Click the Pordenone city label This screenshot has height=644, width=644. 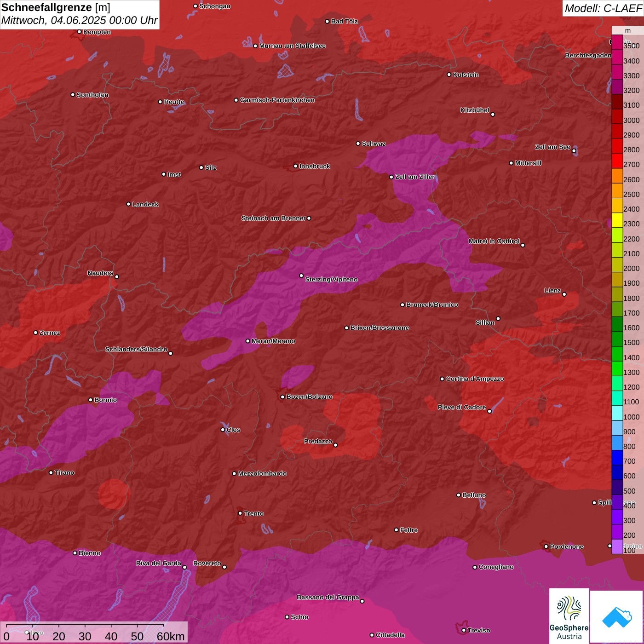[567, 546]
